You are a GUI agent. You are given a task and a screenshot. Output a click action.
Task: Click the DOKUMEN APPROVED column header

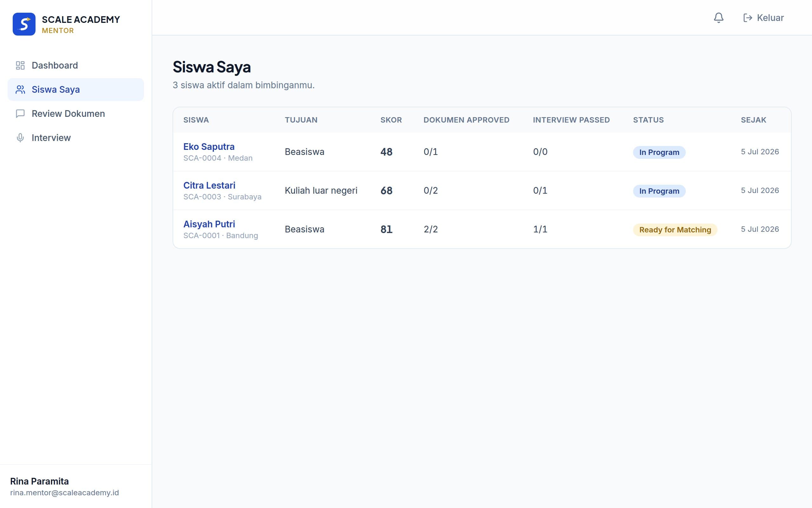pos(466,120)
